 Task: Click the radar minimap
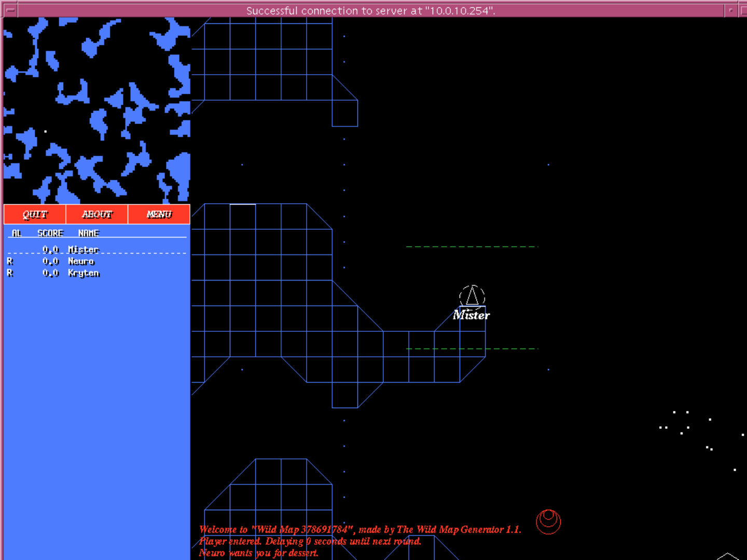click(x=97, y=110)
